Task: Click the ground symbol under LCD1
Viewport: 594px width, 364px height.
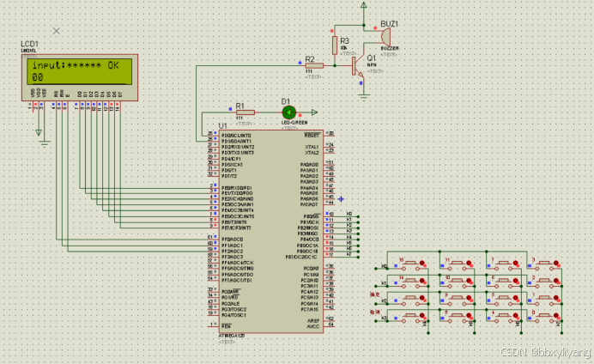Action: (x=45, y=143)
